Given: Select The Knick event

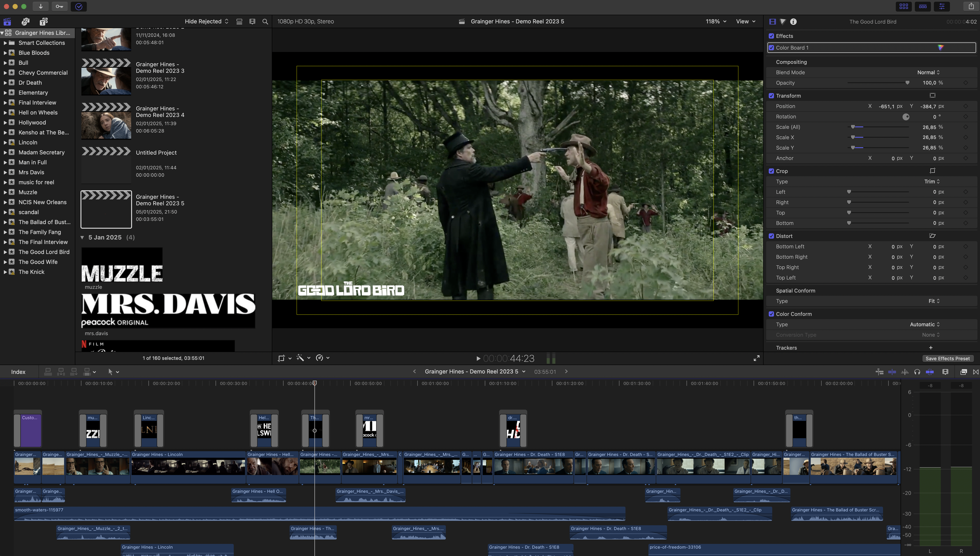Looking at the screenshot, I should (x=31, y=272).
